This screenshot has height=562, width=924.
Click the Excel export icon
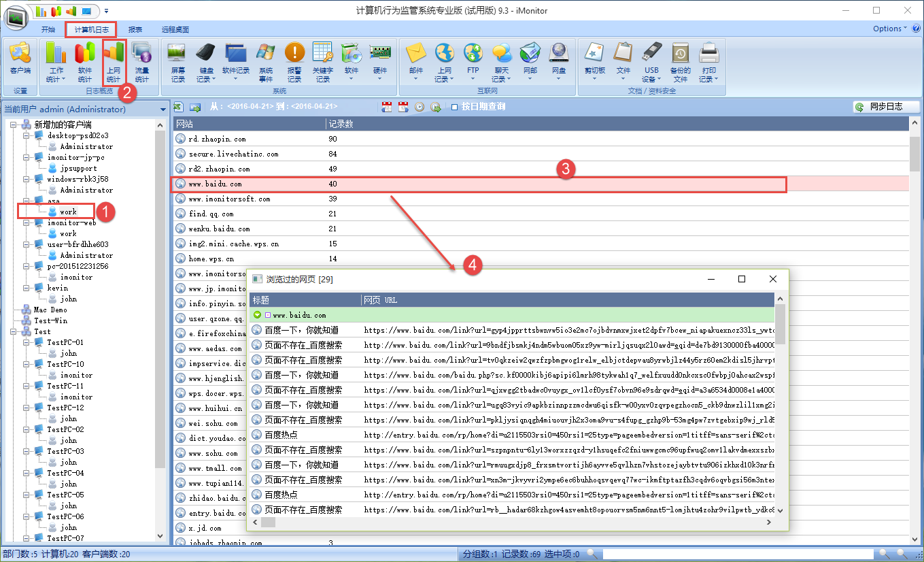pyautogui.click(x=178, y=107)
